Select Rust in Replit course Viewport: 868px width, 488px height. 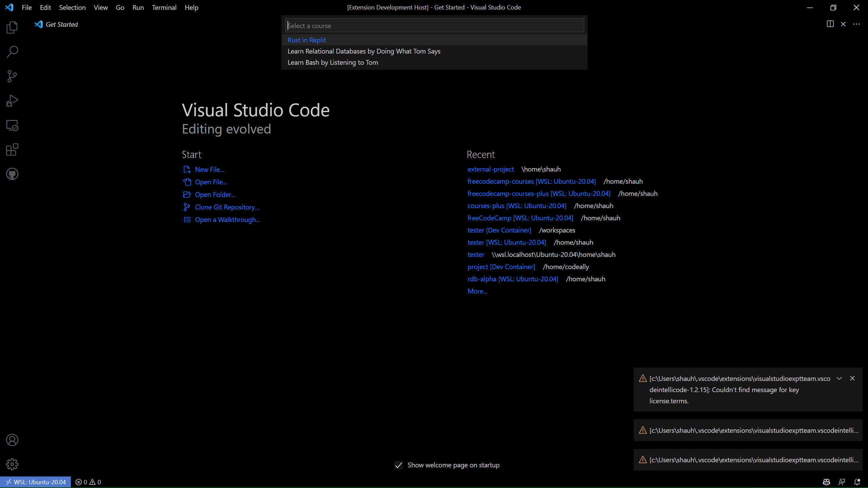pos(307,40)
